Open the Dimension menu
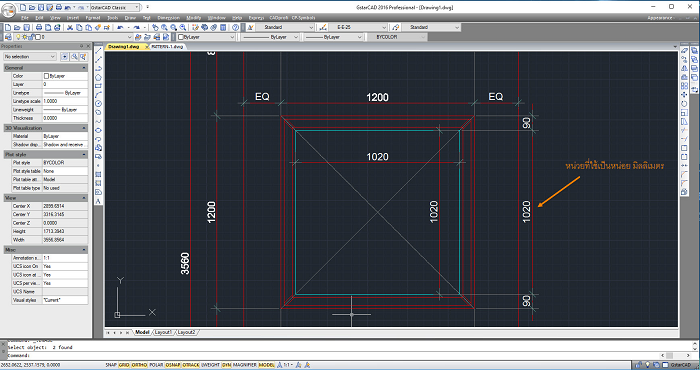The height and width of the screenshot is (370, 700). pyautogui.click(x=168, y=18)
